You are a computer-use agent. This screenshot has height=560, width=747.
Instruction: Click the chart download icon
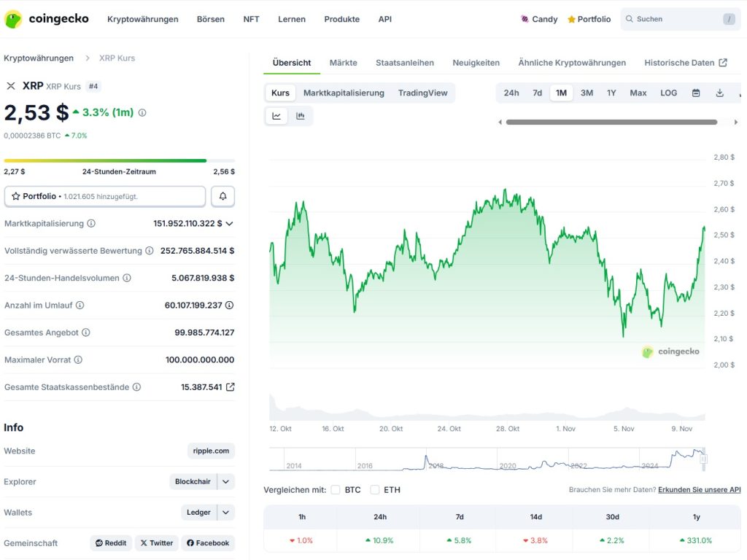pos(721,93)
